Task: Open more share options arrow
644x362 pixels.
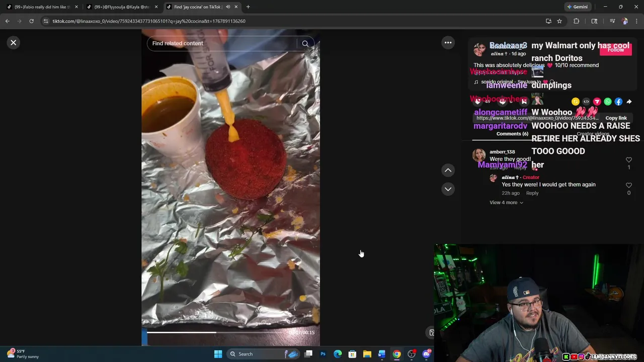Action: 629,102
